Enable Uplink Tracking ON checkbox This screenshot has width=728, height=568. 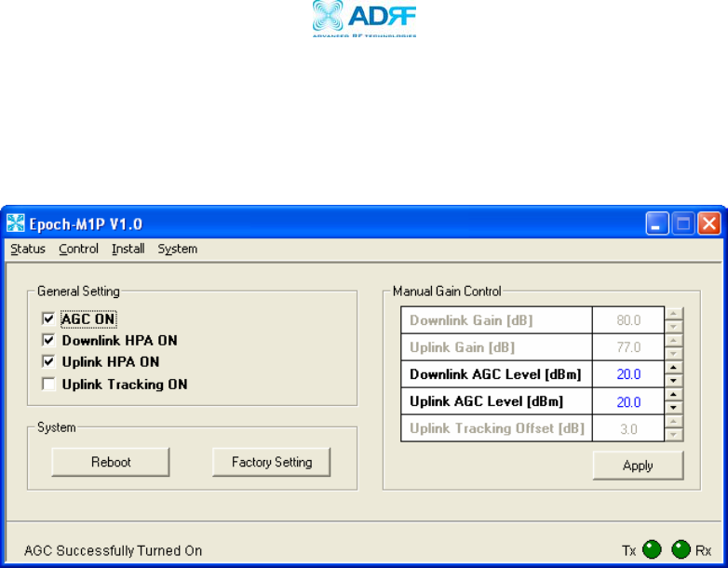coord(48,384)
